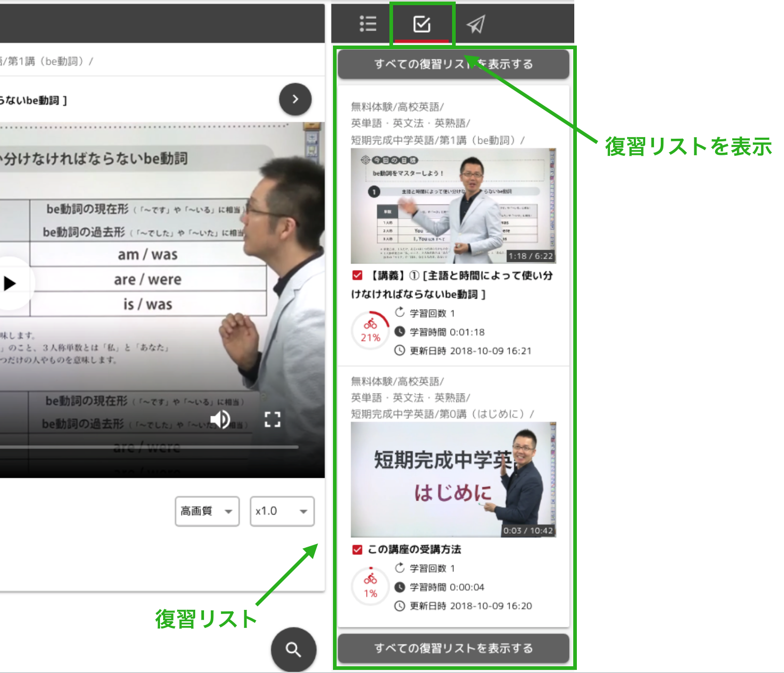Screen dimensions: 784x673
Task: Click 学習回数 reload icon in 受講方法 card
Action: pos(400,568)
